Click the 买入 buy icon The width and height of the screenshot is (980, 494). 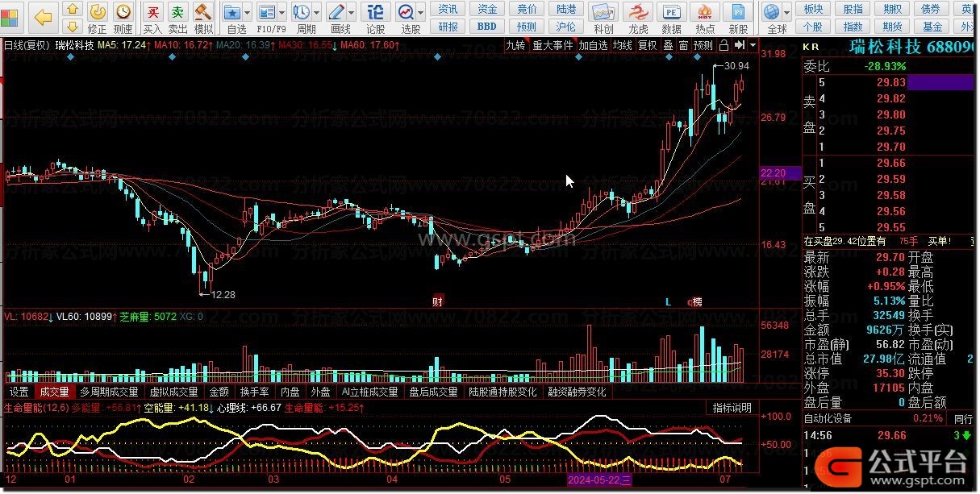tap(152, 17)
